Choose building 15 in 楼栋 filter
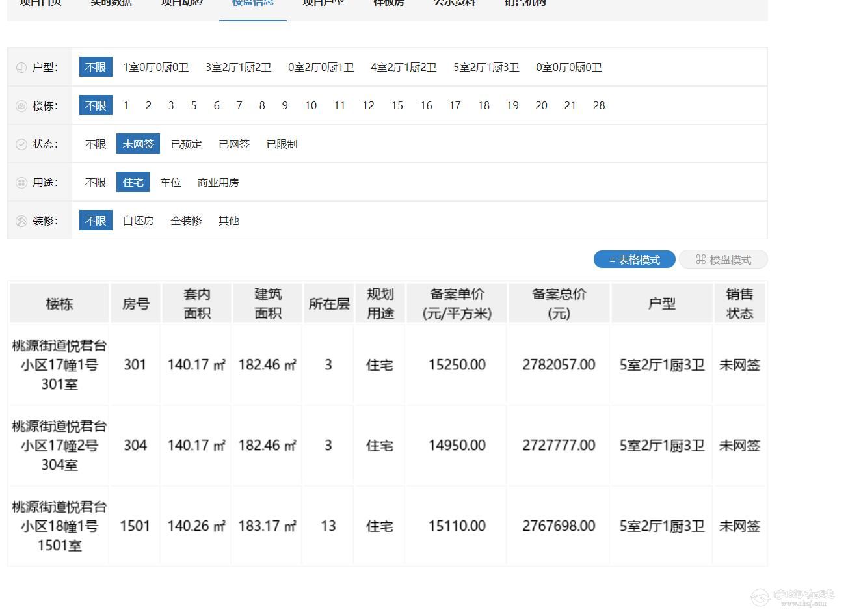 [397, 105]
